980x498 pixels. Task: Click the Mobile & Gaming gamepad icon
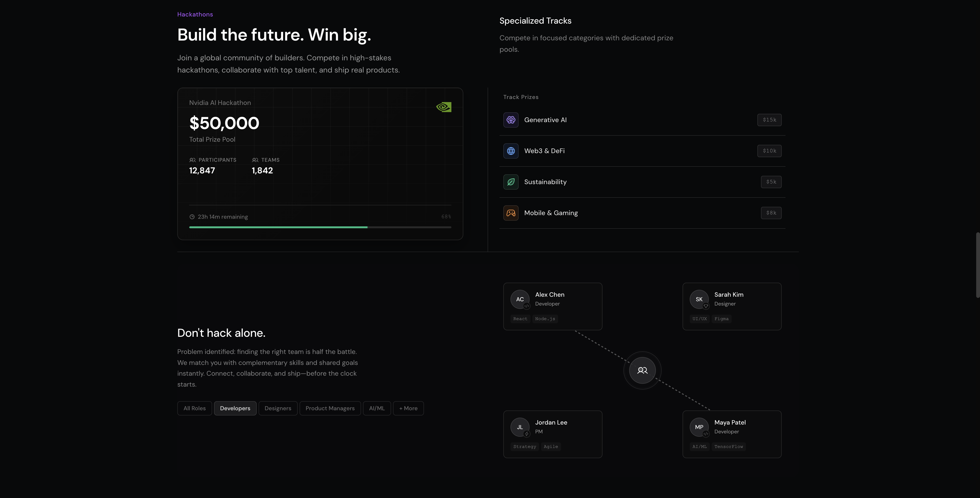(511, 213)
